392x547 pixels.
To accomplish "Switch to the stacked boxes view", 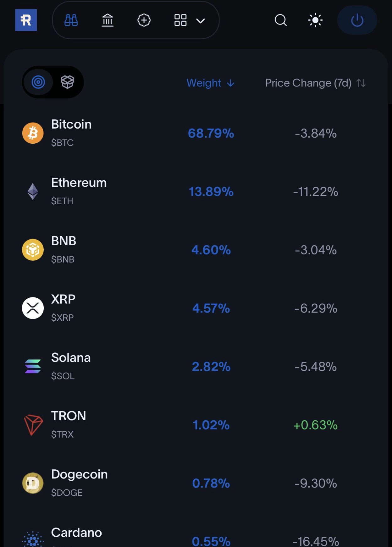I will click(x=67, y=82).
